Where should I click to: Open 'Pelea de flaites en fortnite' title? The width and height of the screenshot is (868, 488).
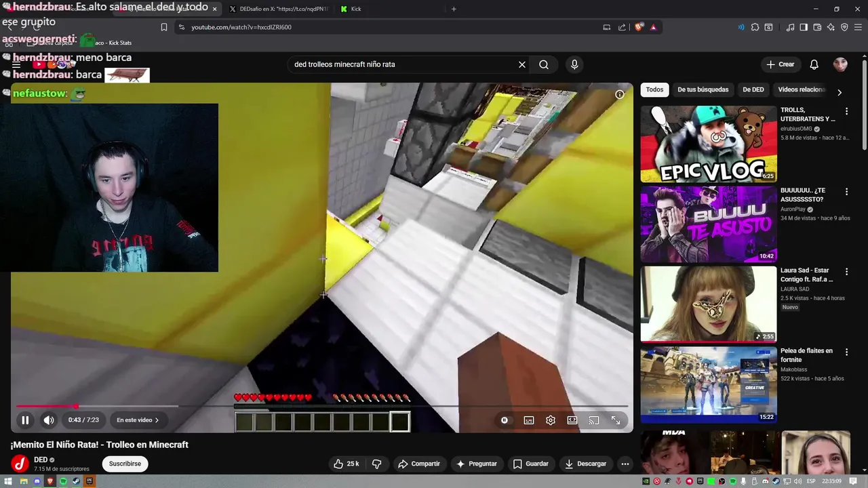pos(806,355)
